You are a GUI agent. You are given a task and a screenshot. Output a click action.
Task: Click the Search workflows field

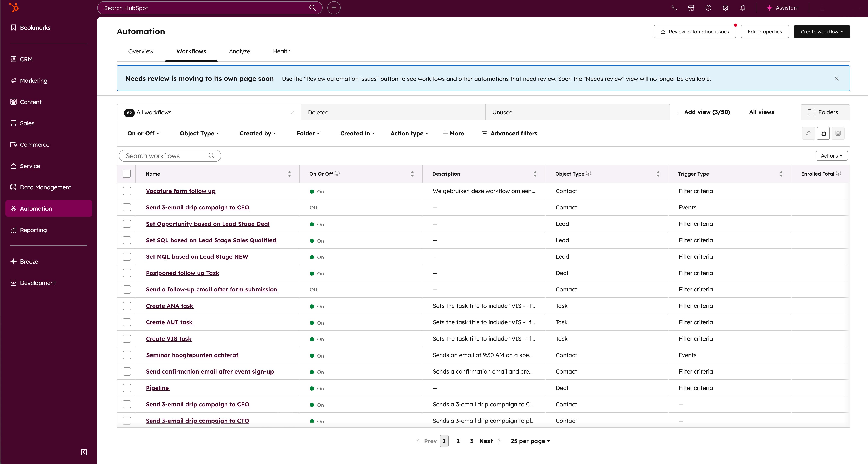click(x=166, y=156)
